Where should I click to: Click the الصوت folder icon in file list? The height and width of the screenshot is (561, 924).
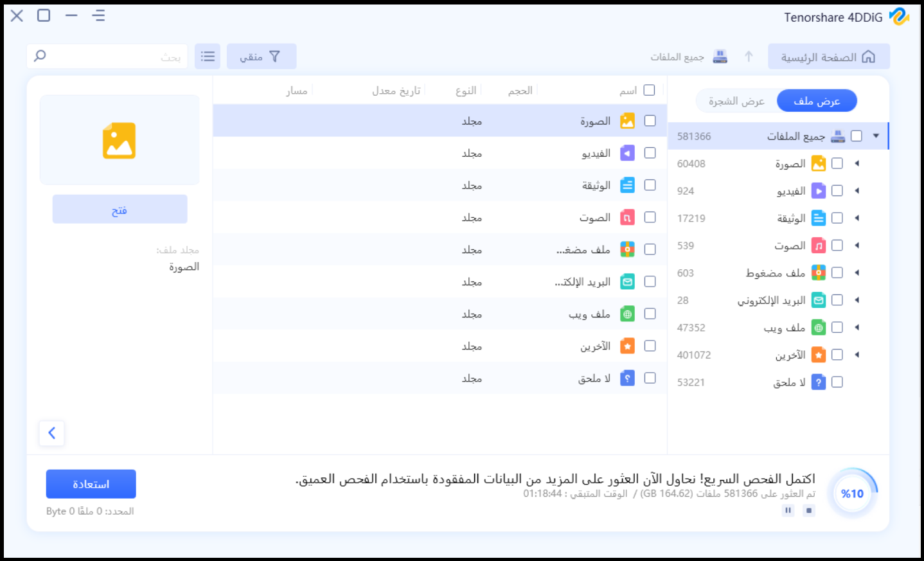(627, 217)
